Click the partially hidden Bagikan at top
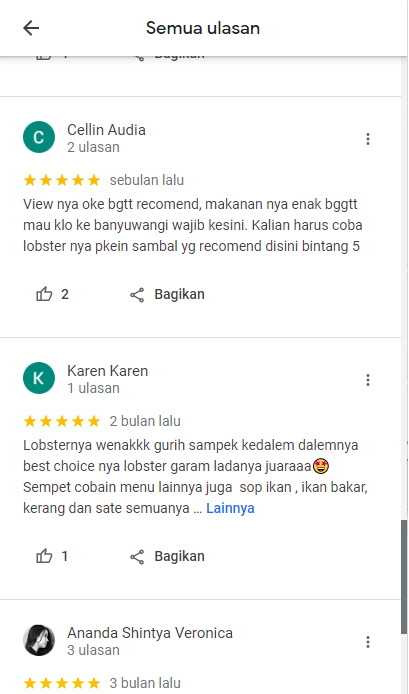This screenshot has height=694, width=409. click(x=179, y=56)
